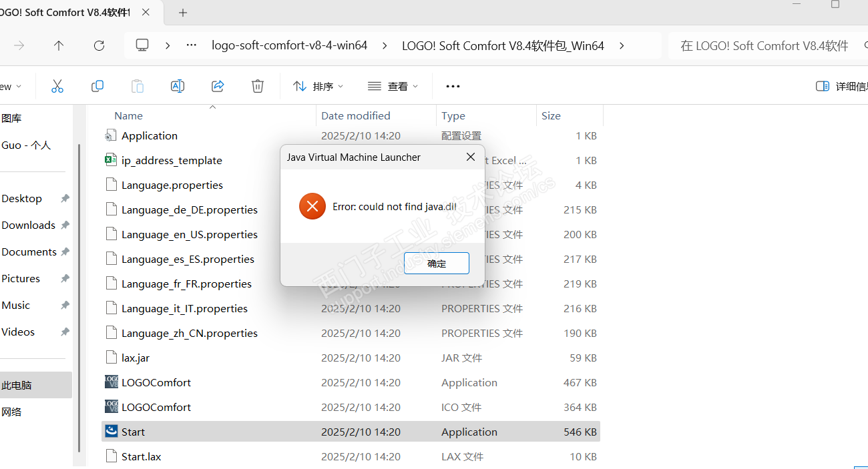Image resolution: width=868 pixels, height=469 pixels.
Task: Click chevron after LOGO! Soft Comfort V8.4软件包_Win64
Action: tap(622, 45)
